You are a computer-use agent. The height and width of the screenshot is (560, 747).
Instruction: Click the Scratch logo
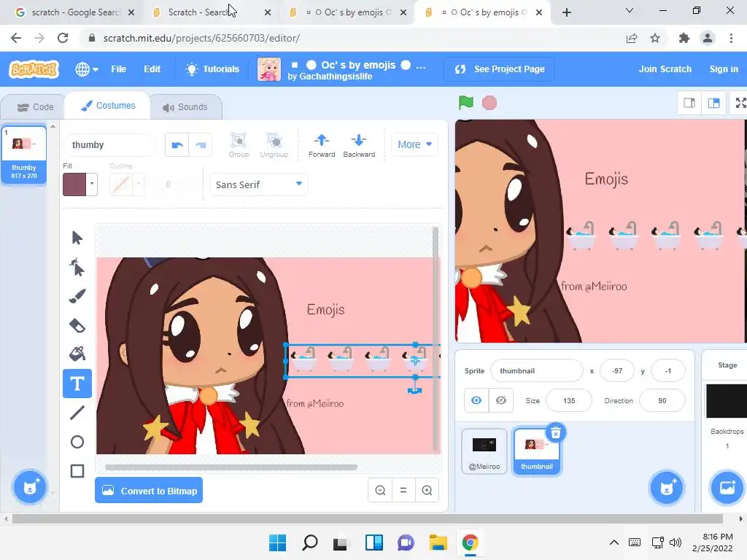click(x=34, y=69)
